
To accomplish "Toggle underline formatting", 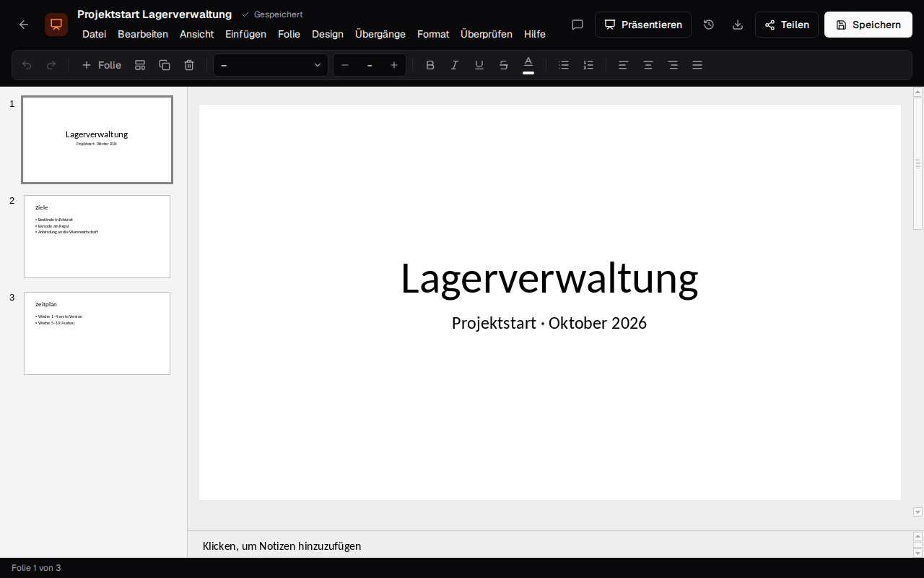I will [479, 65].
